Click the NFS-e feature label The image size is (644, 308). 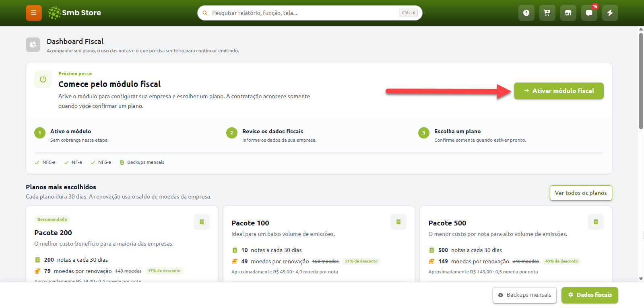tap(105, 162)
